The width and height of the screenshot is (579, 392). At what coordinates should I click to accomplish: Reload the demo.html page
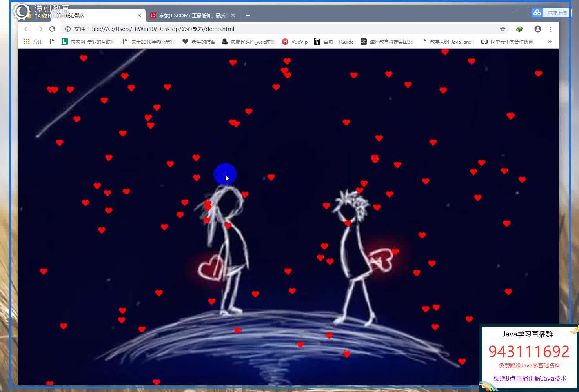[x=52, y=29]
